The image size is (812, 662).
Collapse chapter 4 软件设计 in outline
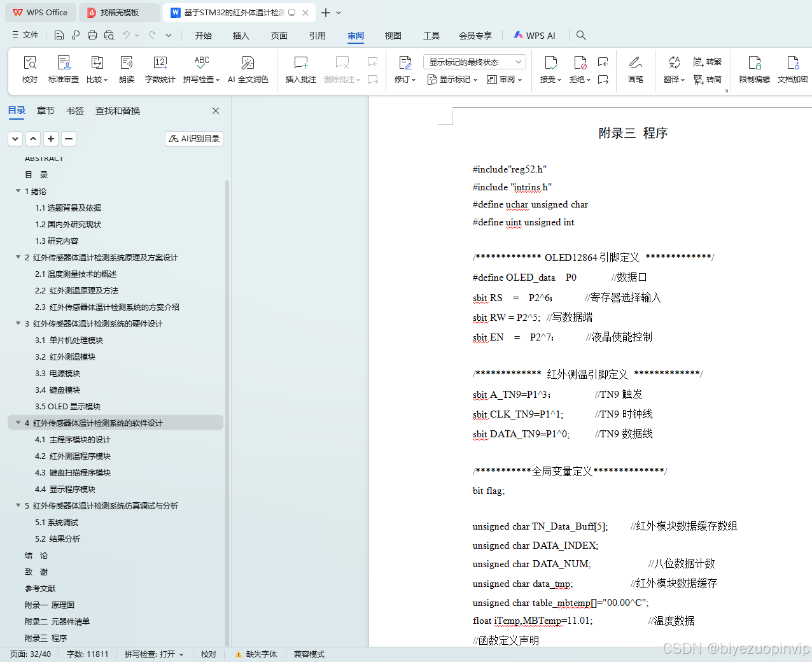click(x=18, y=422)
